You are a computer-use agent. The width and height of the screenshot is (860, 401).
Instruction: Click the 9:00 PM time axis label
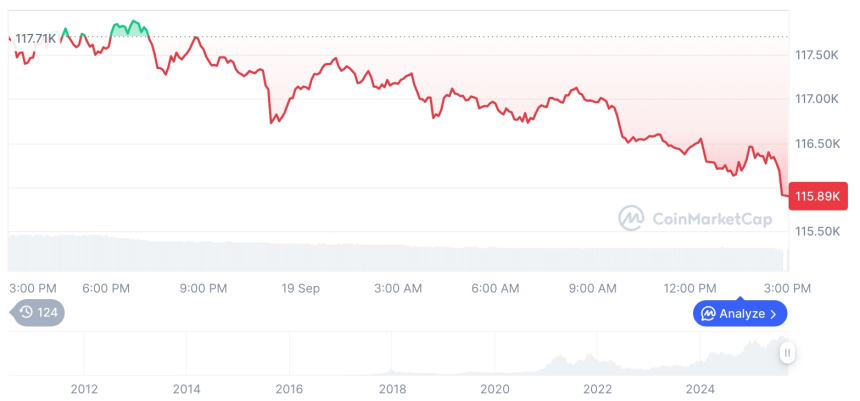click(203, 288)
